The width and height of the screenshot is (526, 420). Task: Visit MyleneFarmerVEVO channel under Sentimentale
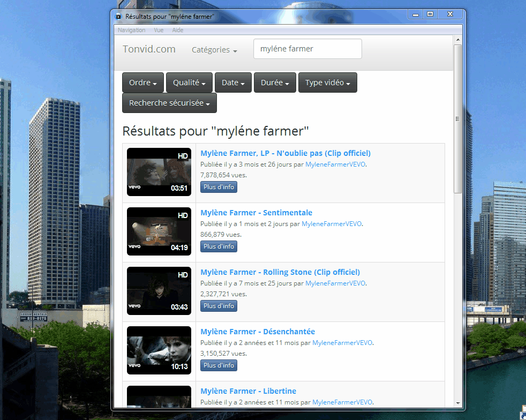[332, 224]
